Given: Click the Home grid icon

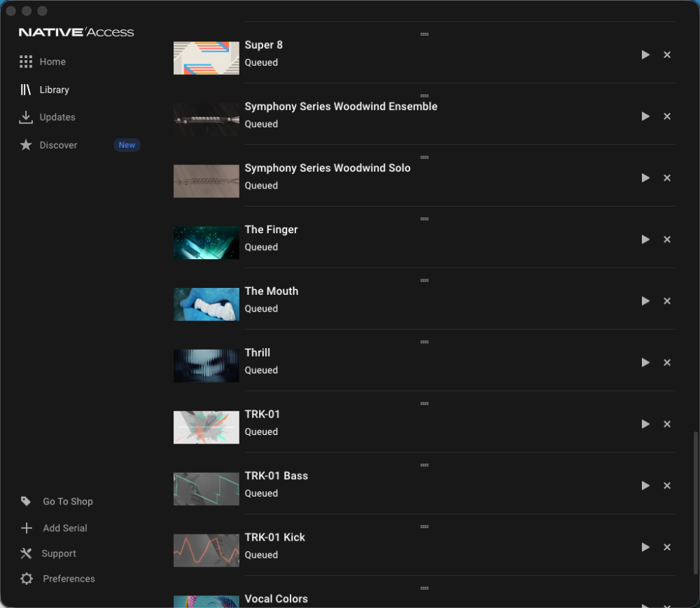Looking at the screenshot, I should click(26, 62).
